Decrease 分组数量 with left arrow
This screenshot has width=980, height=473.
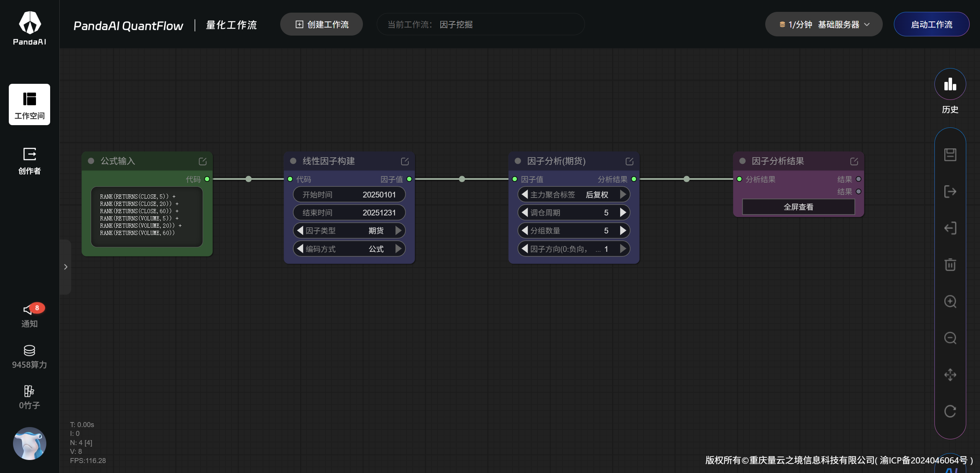pyautogui.click(x=525, y=230)
